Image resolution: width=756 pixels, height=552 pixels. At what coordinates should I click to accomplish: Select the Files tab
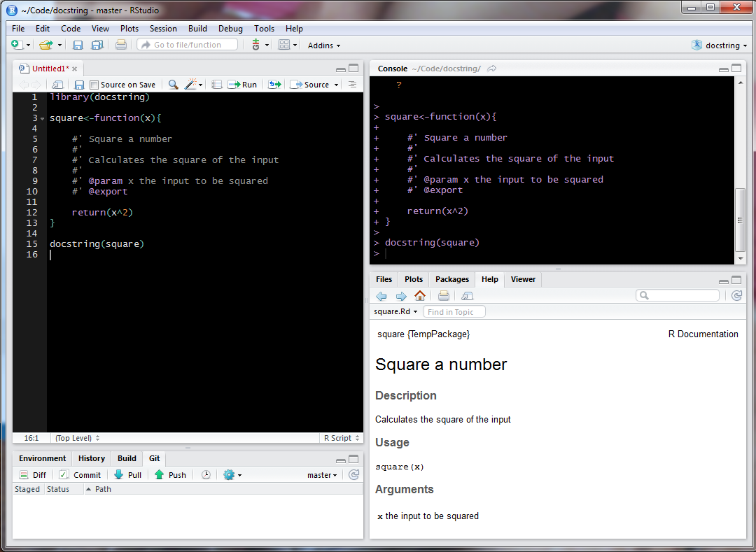pos(384,279)
